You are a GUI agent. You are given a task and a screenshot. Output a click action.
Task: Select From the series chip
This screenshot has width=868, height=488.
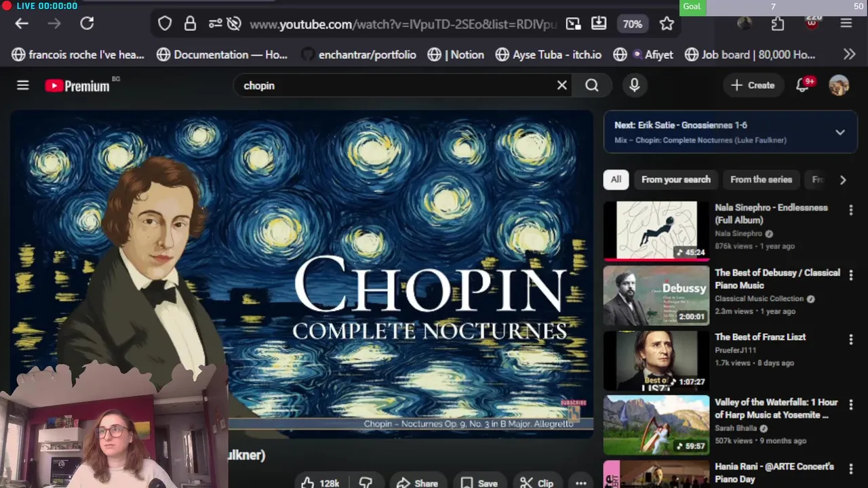(x=761, y=180)
